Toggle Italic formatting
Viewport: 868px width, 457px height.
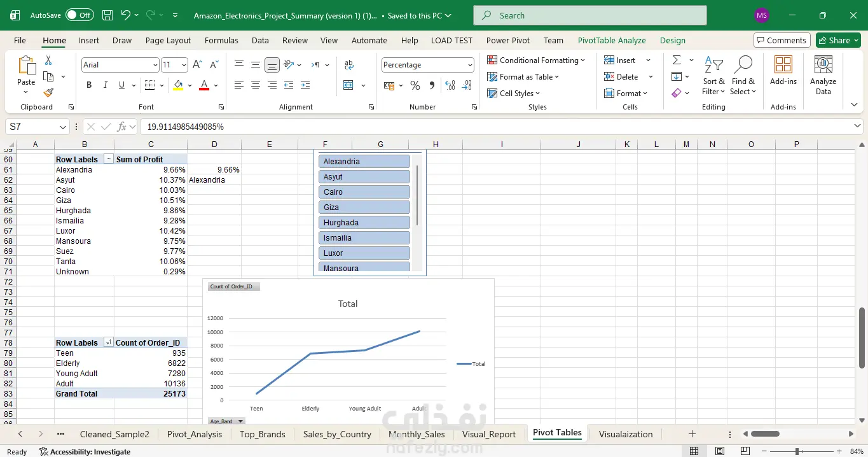pos(105,85)
